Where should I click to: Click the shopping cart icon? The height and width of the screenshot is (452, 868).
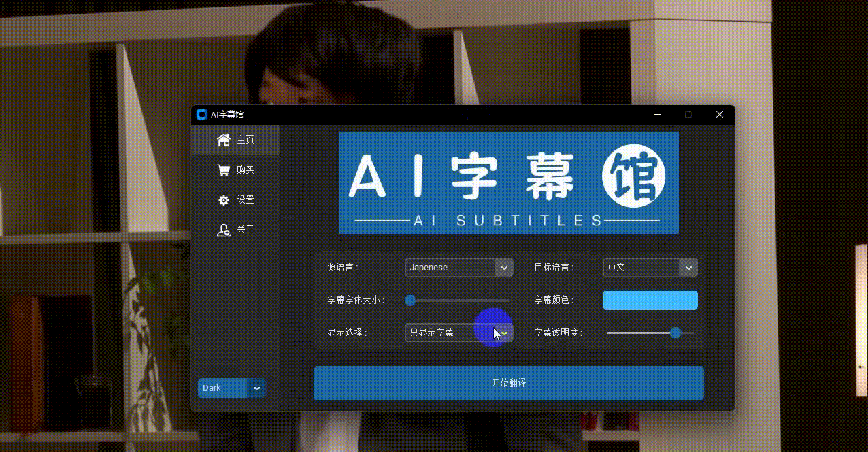(x=223, y=170)
